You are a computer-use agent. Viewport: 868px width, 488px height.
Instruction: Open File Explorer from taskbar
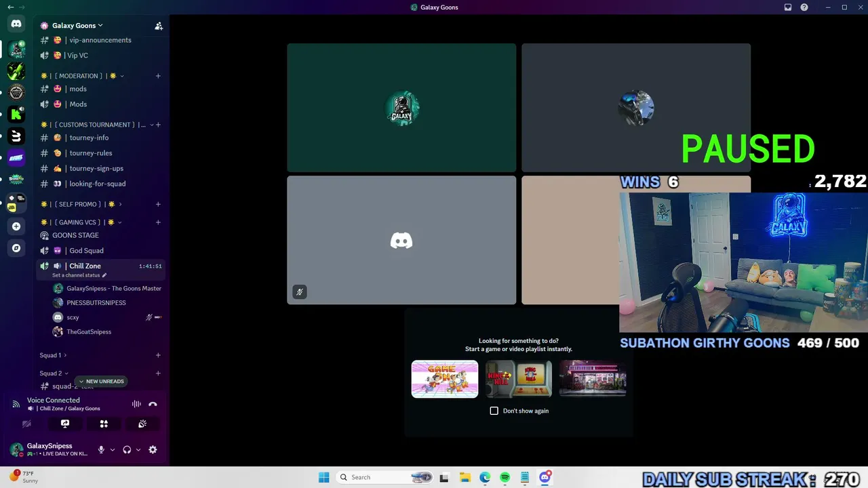click(465, 477)
